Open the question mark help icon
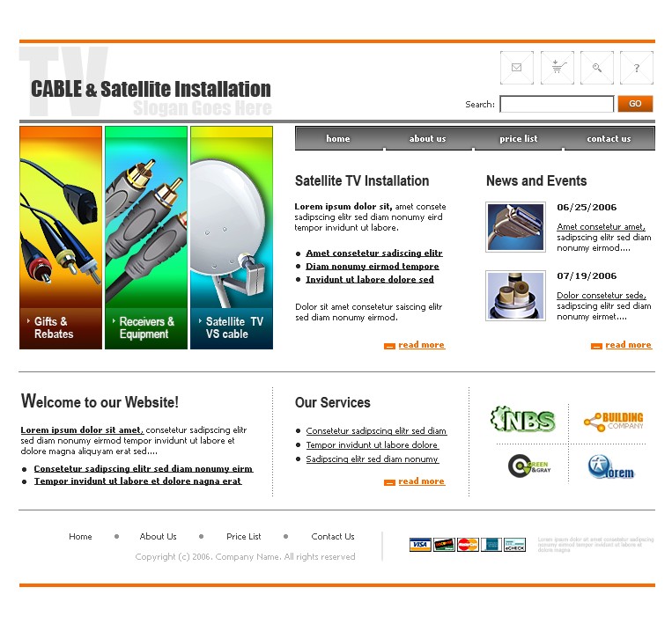This screenshot has width=672, height=624. pyautogui.click(x=637, y=68)
